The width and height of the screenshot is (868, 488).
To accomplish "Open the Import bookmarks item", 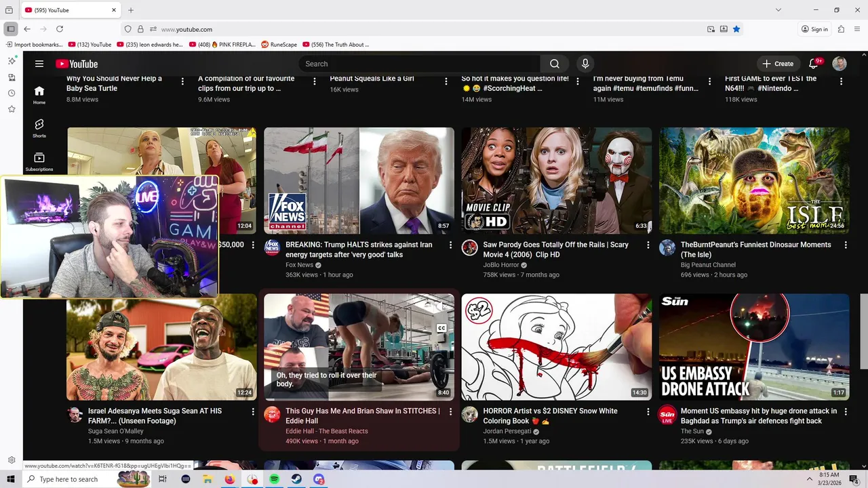I will point(35,45).
